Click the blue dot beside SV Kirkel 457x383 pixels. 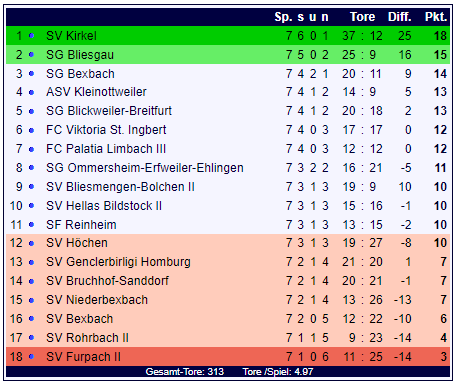pyautogui.click(x=31, y=35)
